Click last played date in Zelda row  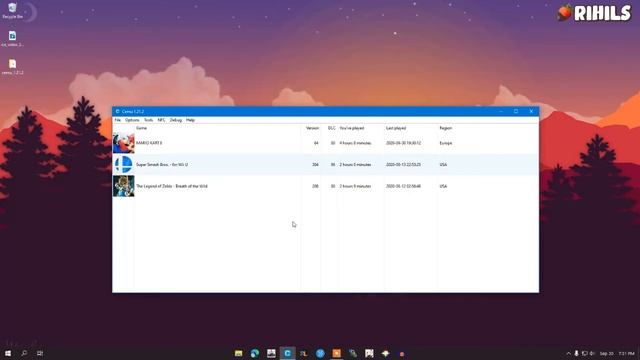click(403, 186)
